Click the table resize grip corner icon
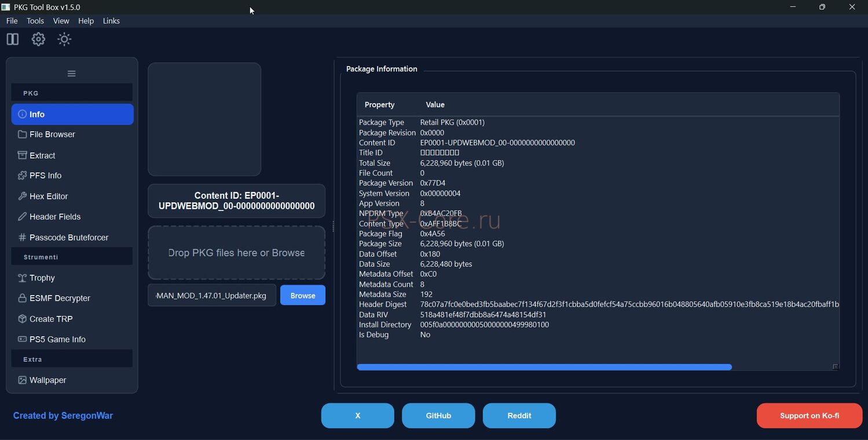 tap(835, 366)
